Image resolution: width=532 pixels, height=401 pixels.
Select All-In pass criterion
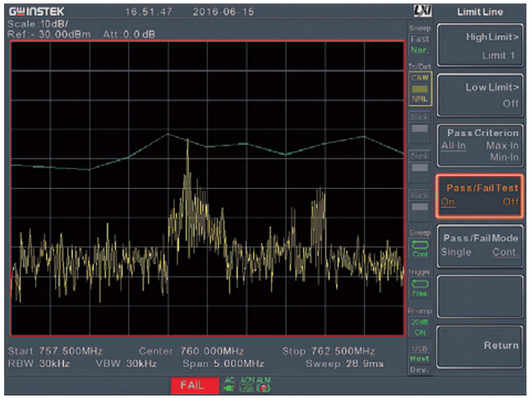[x=453, y=146]
